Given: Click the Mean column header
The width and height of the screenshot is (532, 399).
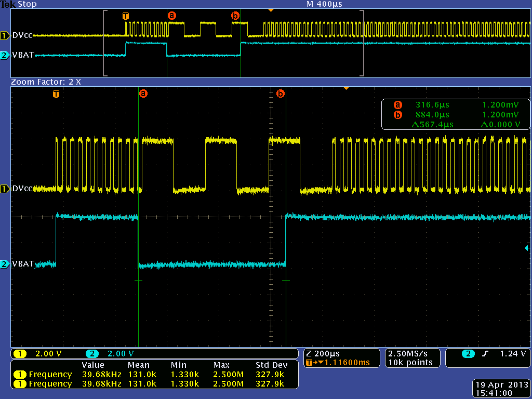Looking at the screenshot, I should pos(138,365).
